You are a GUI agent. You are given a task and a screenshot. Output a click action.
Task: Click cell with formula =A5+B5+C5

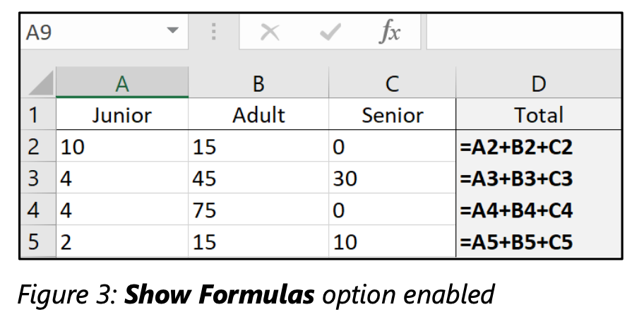pos(539,243)
